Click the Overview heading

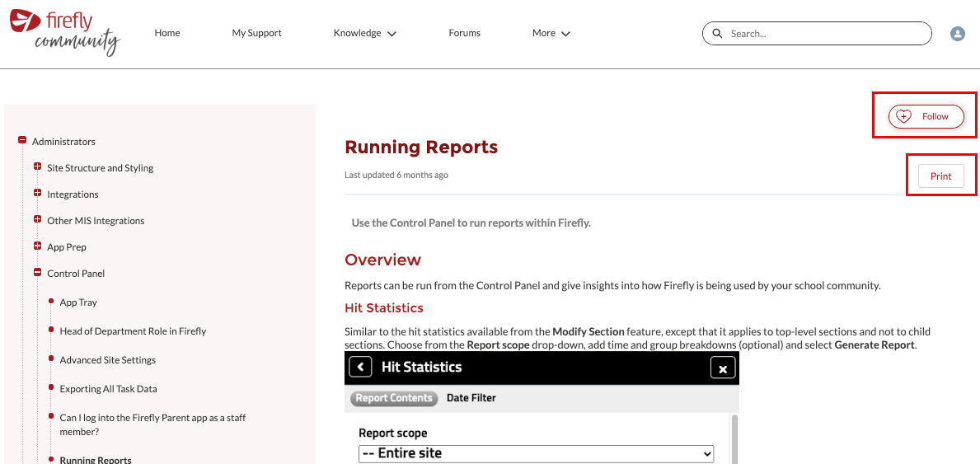383,260
